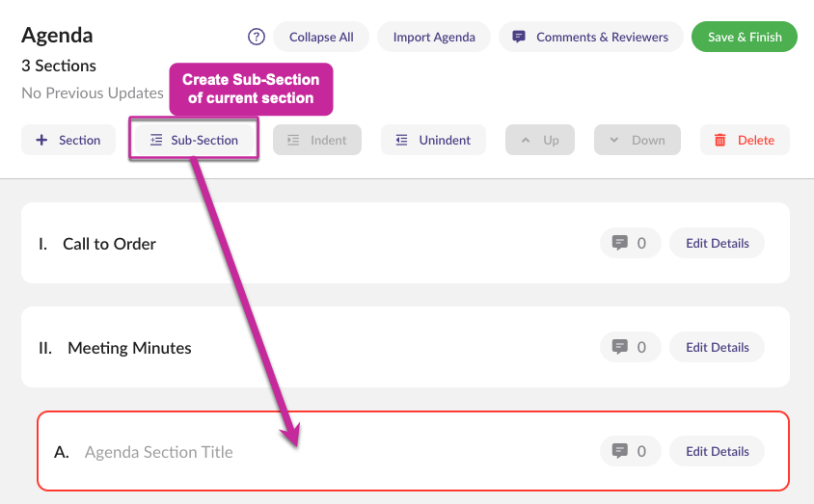Click the help question mark icon

(257, 37)
